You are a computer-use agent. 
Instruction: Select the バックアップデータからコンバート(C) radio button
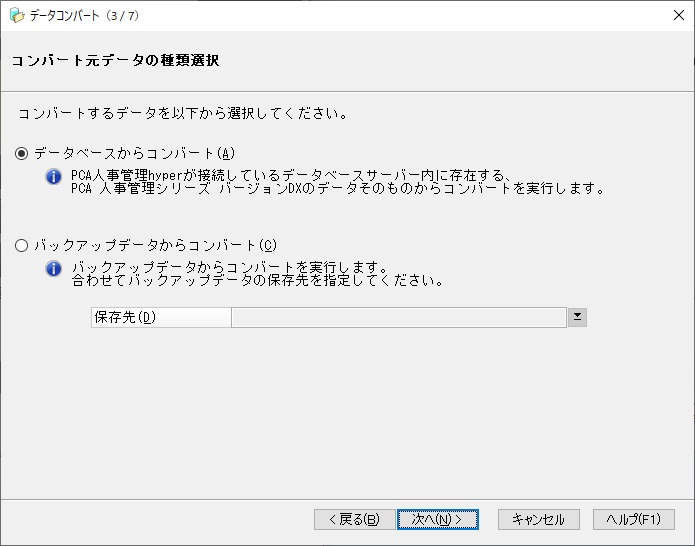pyautogui.click(x=21, y=246)
